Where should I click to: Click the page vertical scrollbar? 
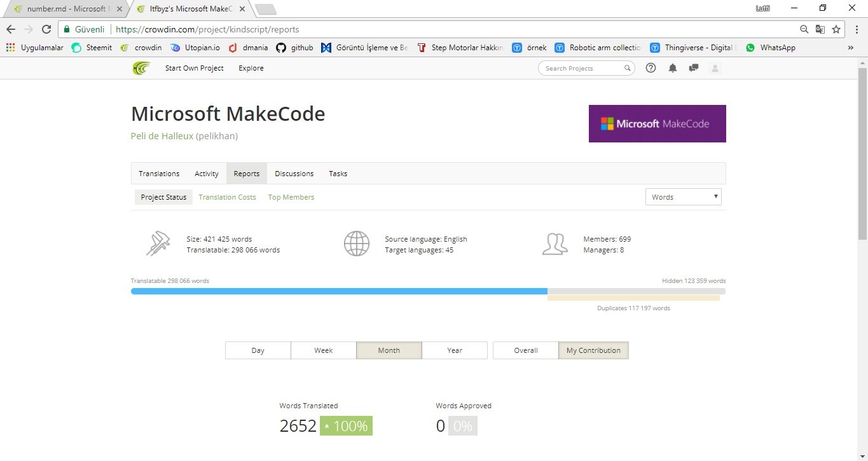pos(862,153)
